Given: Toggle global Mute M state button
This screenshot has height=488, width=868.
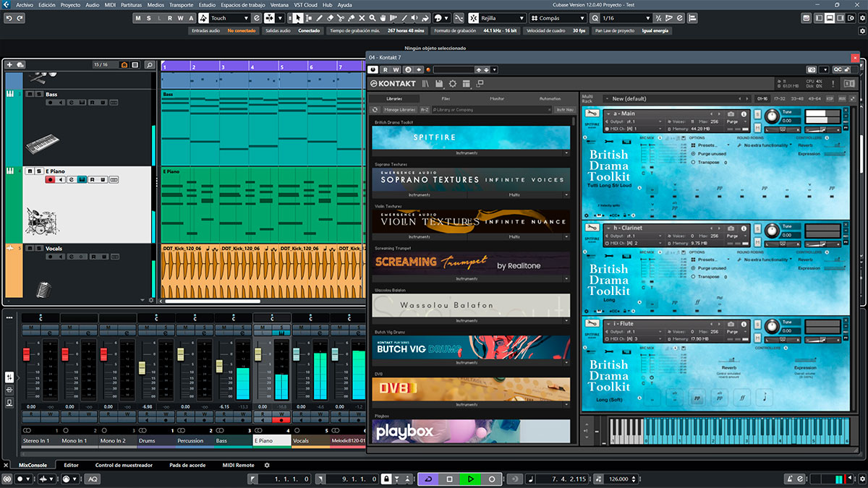Looking at the screenshot, I should click(x=138, y=18).
